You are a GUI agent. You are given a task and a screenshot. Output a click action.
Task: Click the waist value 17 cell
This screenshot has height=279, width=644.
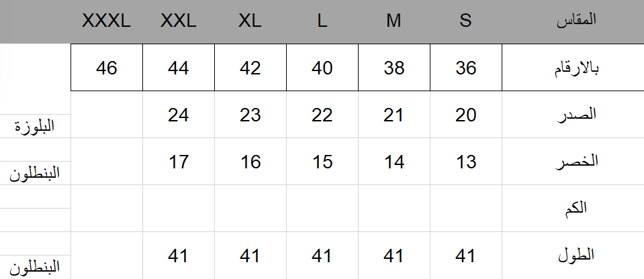tap(179, 162)
